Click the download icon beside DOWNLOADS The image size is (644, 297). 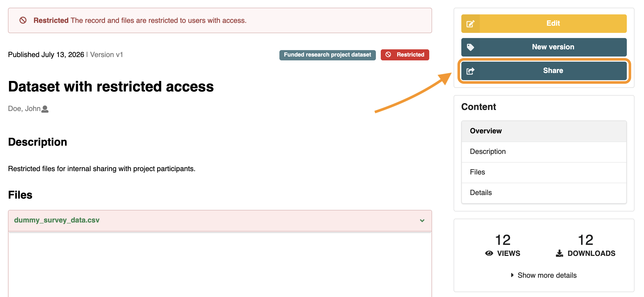[x=559, y=253]
